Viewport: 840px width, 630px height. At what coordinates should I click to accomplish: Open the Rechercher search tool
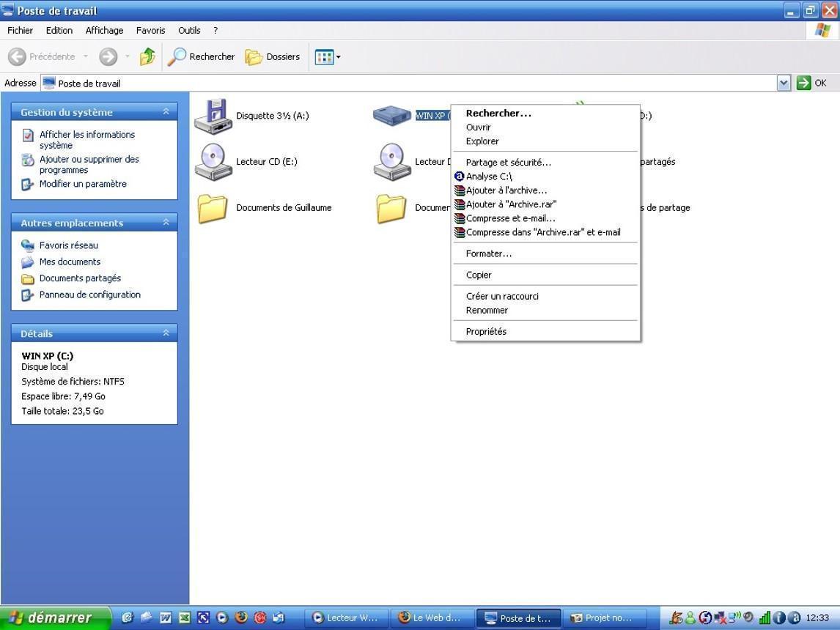pyautogui.click(x=202, y=56)
